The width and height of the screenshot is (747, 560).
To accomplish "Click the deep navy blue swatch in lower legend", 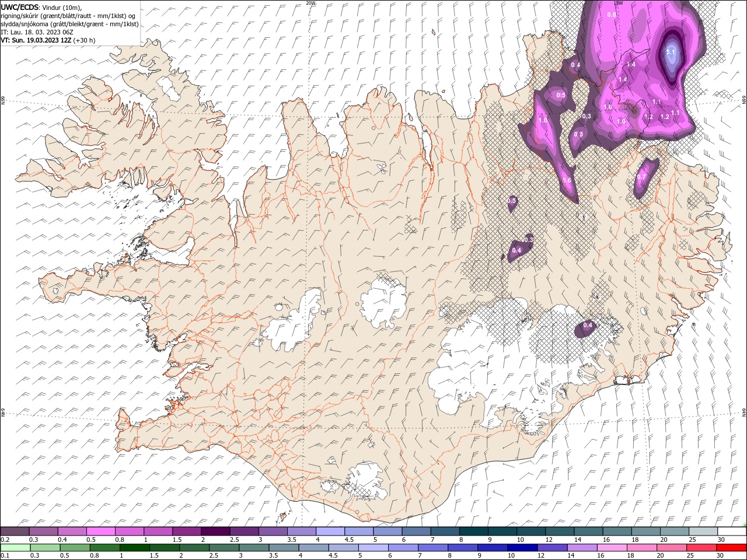I will (521, 547).
